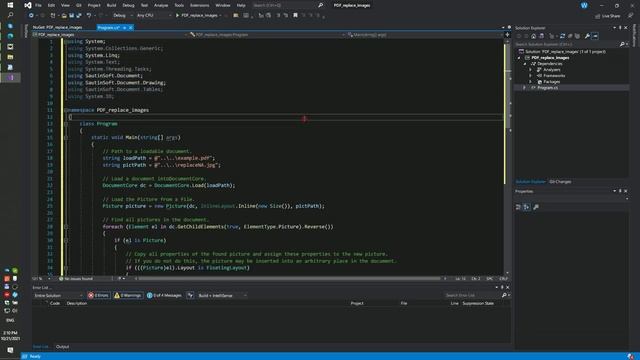This screenshot has width=640, height=360.
Task: Switch to the Output tab
Action: [x=62, y=347]
